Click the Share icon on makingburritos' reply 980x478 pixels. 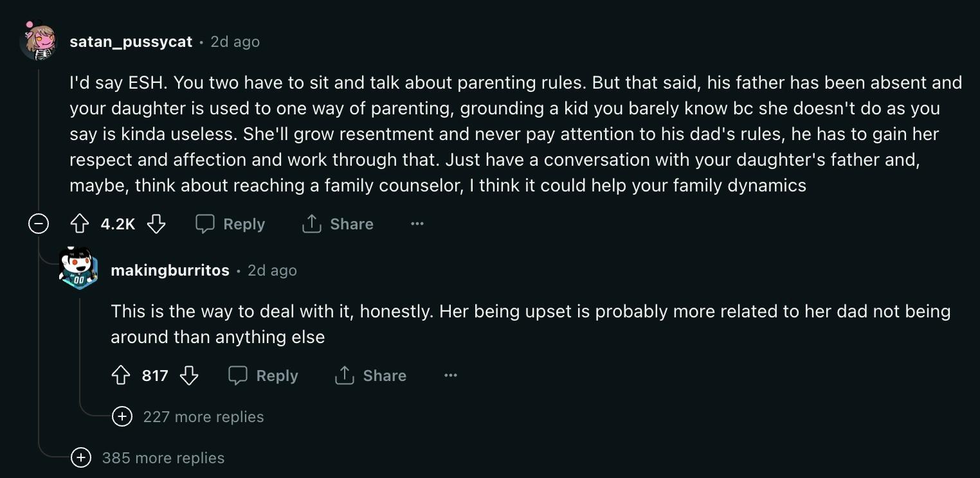[x=344, y=375]
